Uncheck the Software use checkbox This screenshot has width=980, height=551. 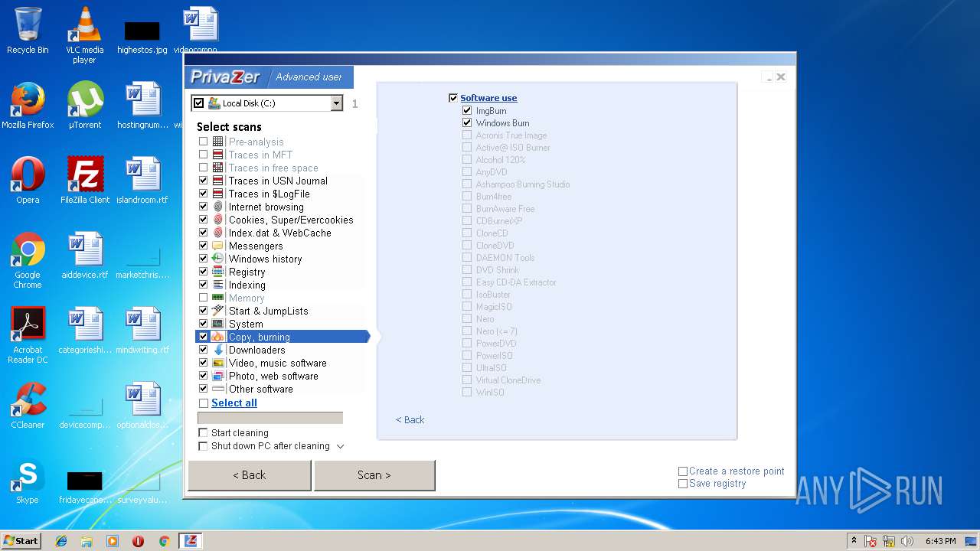coord(453,98)
